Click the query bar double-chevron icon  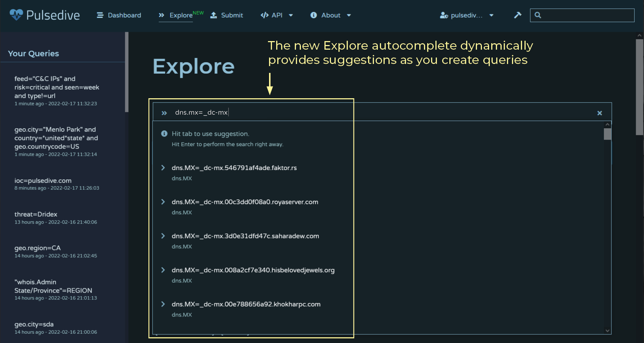[164, 113]
